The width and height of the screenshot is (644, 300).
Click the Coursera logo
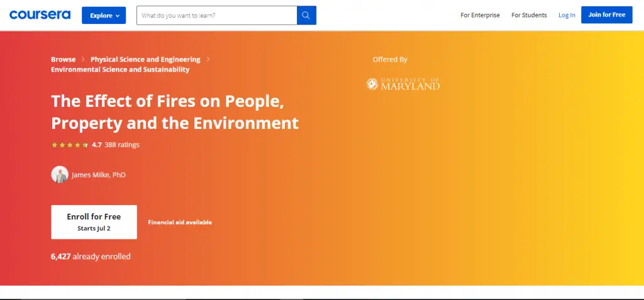pyautogui.click(x=40, y=15)
